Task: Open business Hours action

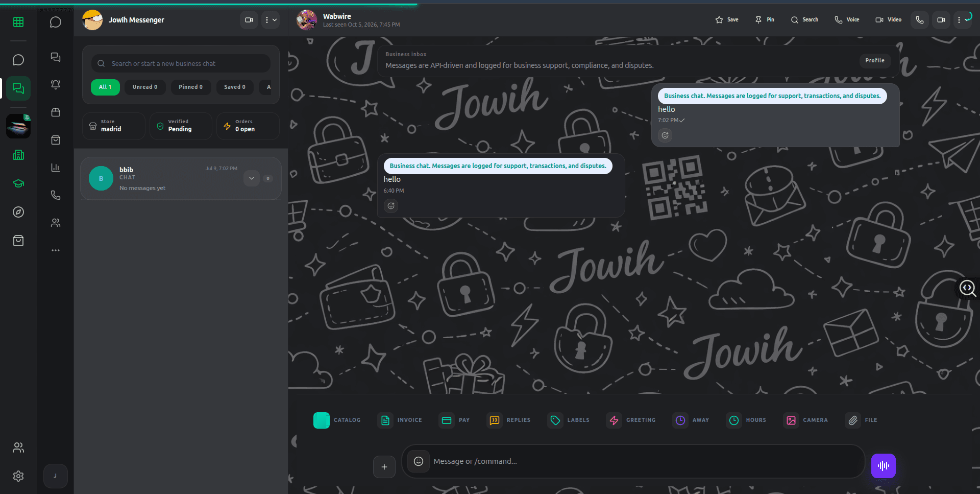Action: [746, 420]
